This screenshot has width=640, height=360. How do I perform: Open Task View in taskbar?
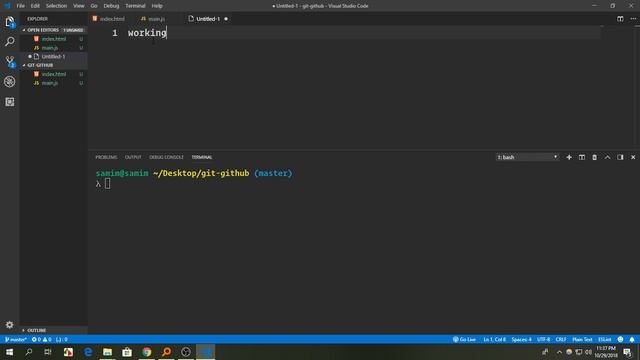click(48, 352)
